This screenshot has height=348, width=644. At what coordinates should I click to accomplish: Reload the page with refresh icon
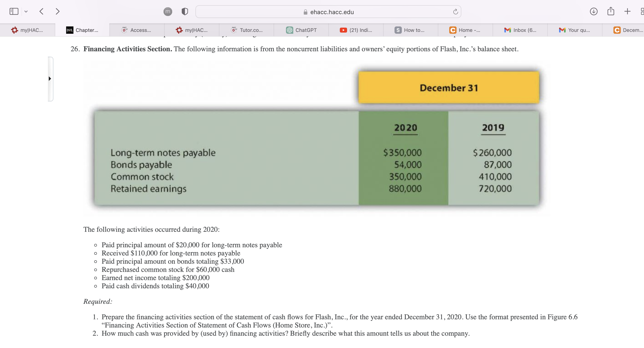(x=455, y=12)
